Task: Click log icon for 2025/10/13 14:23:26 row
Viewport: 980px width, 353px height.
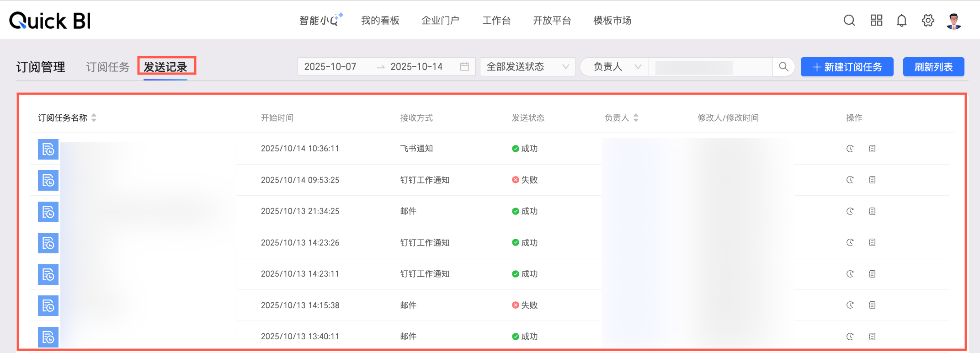Action: (x=872, y=242)
